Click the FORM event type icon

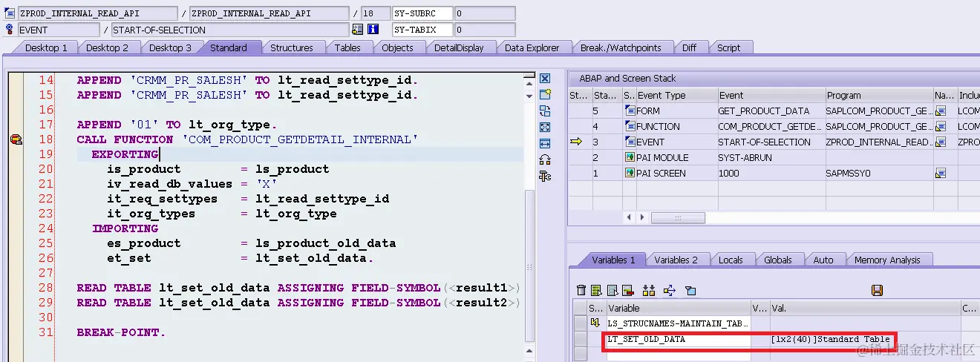(x=630, y=111)
